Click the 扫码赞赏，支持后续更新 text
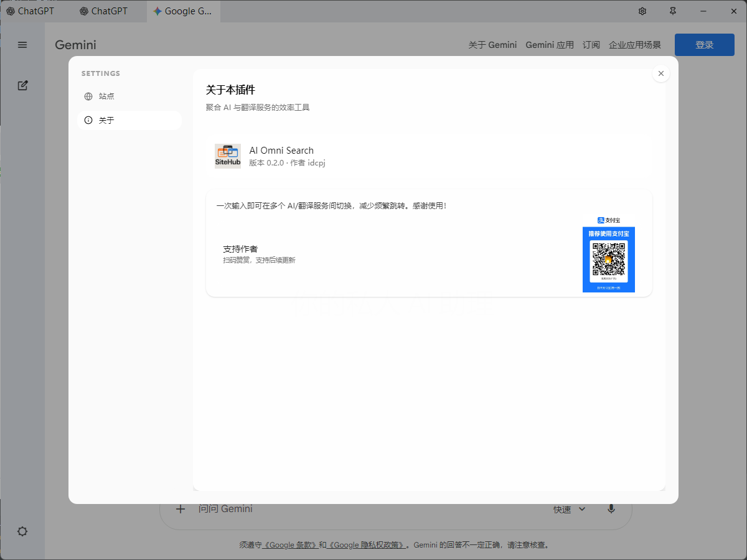Image resolution: width=747 pixels, height=560 pixels. [259, 260]
